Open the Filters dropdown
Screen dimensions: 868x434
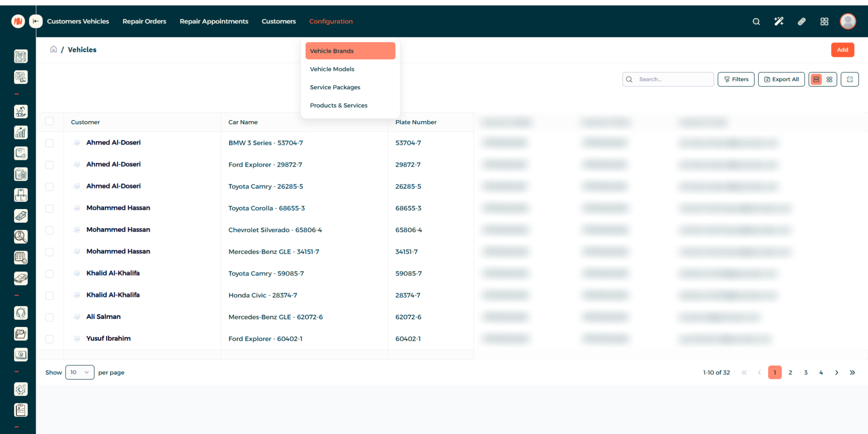(x=736, y=79)
